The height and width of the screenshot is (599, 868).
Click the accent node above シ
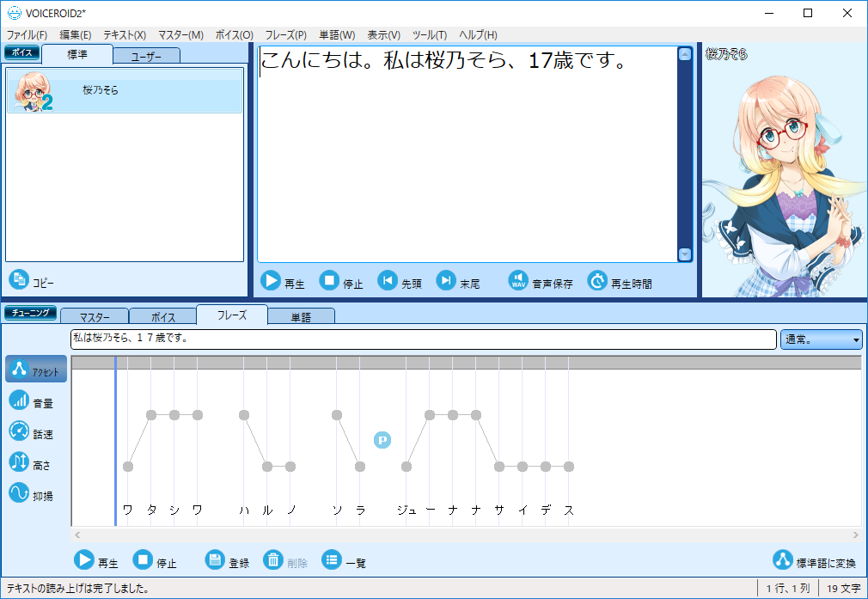(174, 415)
